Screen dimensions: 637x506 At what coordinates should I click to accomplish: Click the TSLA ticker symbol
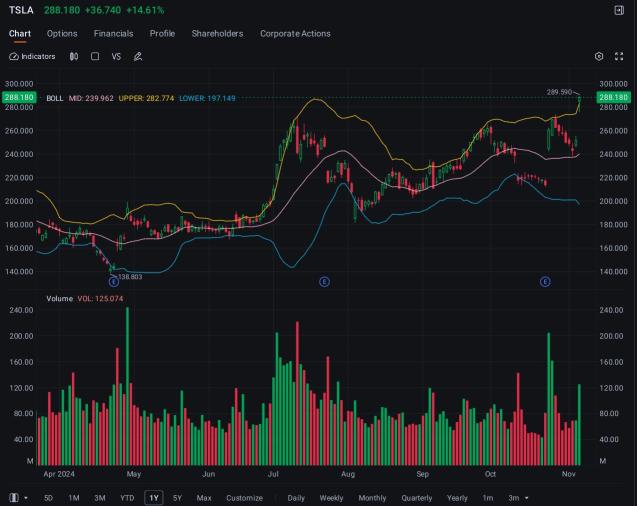click(21, 10)
